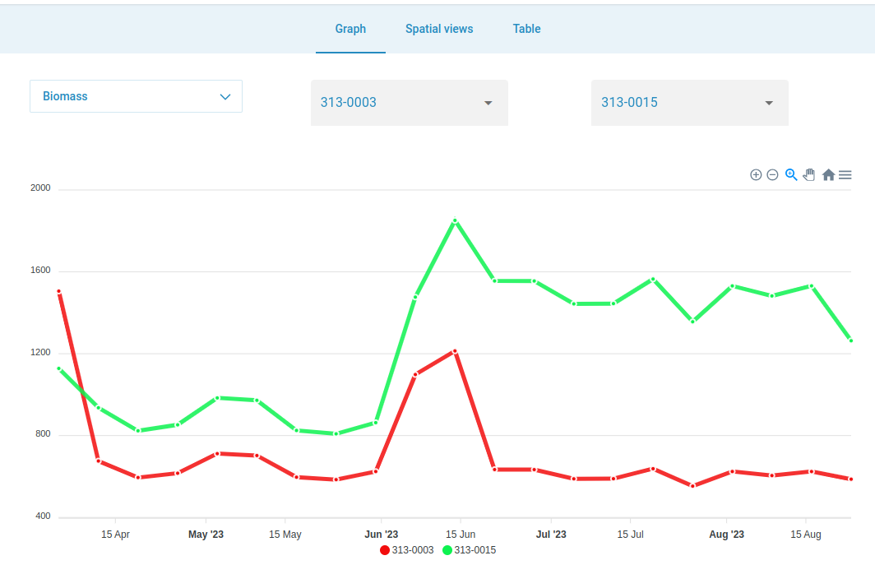Click the red legend marker circle
The width and height of the screenshot is (875, 588).
(x=385, y=550)
